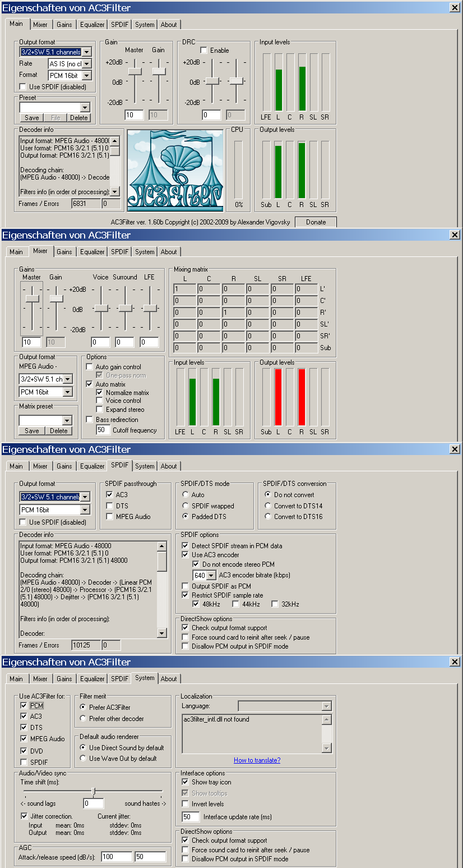Click Decoder info scrollbar down arrow in SPDIF window

[x=162, y=633]
